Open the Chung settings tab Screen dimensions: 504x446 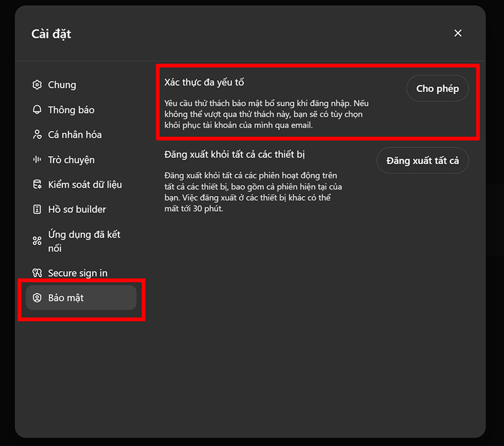[x=81, y=85]
